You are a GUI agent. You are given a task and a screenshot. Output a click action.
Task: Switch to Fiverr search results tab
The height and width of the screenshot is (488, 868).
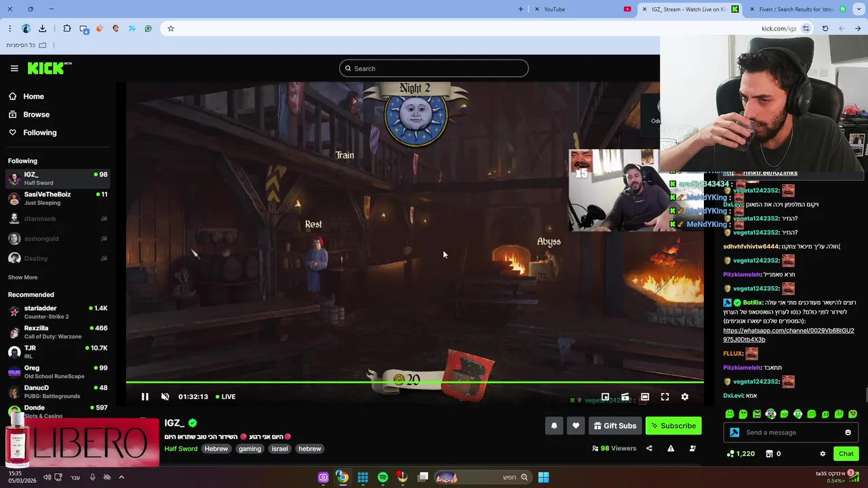(x=800, y=9)
